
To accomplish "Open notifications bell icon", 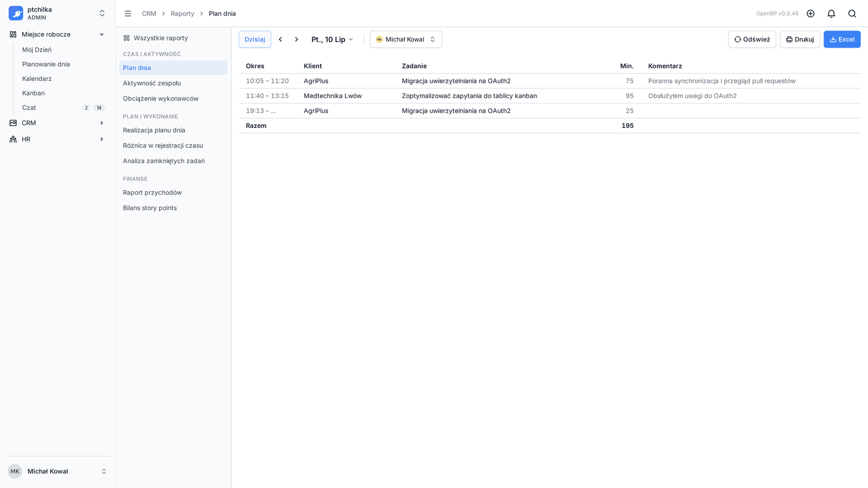I will pyautogui.click(x=831, y=14).
